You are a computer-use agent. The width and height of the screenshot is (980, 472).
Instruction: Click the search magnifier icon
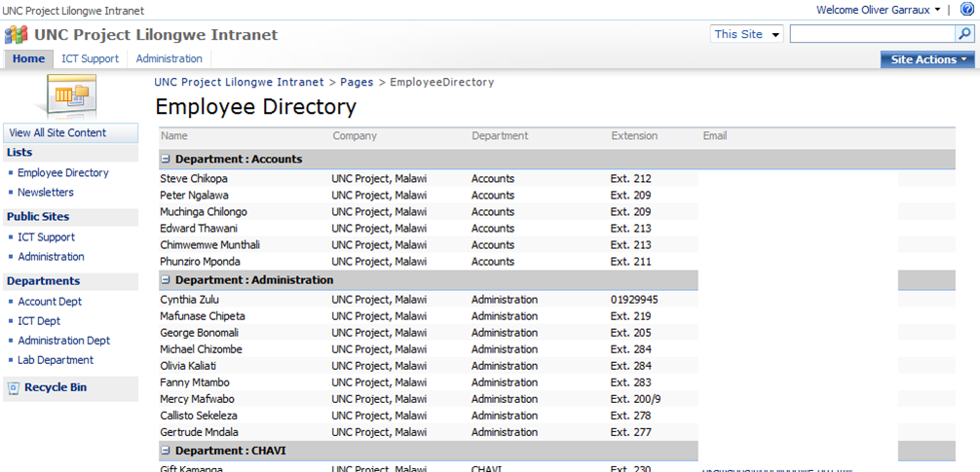(964, 34)
